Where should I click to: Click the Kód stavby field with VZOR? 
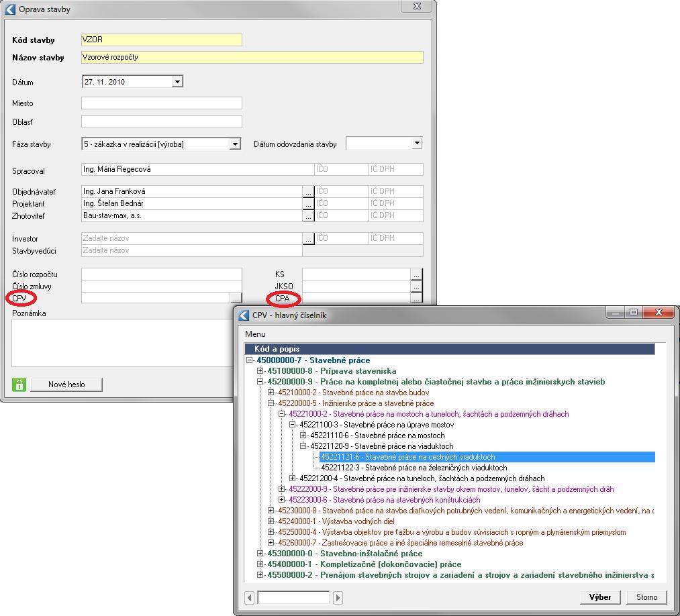[x=161, y=40]
